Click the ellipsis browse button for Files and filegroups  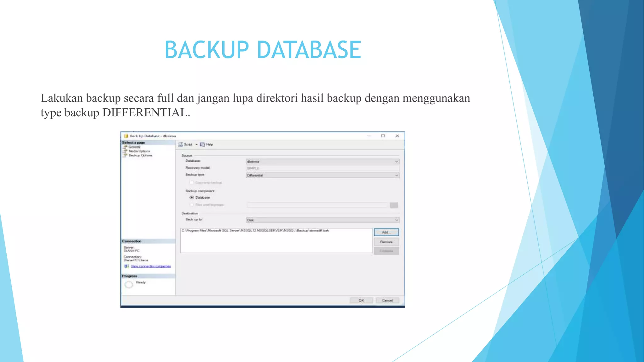pyautogui.click(x=394, y=205)
